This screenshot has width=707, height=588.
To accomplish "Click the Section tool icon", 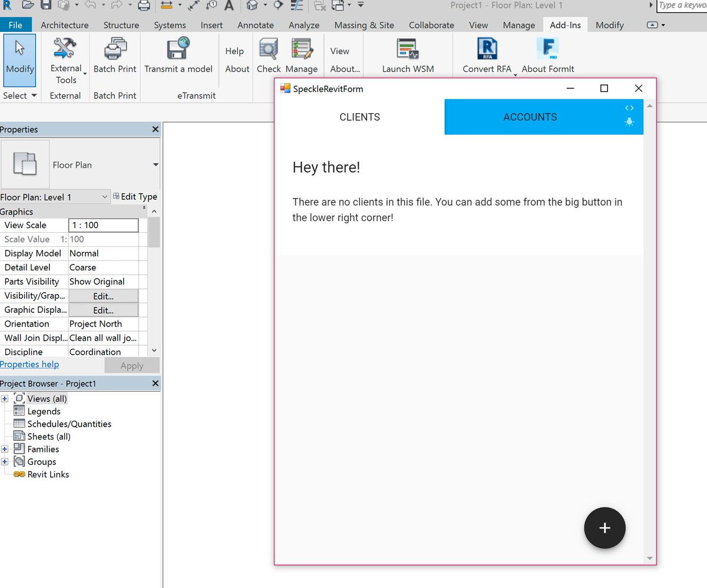I will (x=279, y=5).
